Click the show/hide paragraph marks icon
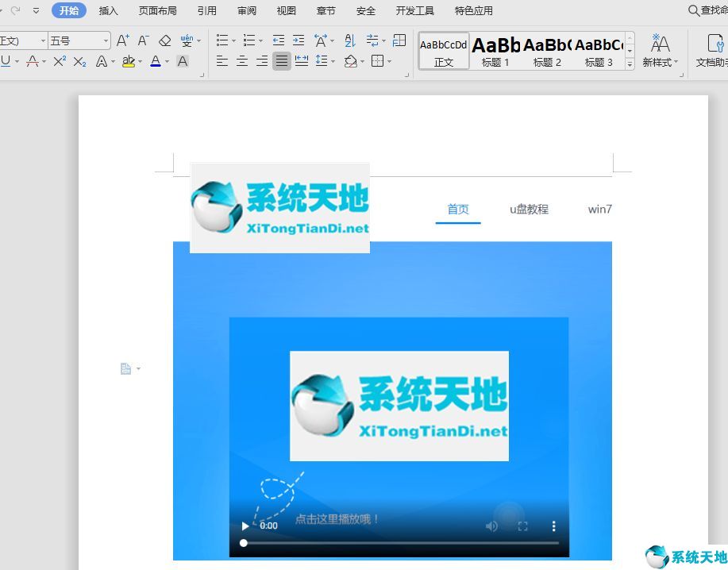Viewport: 728px width, 570px height. click(372, 40)
